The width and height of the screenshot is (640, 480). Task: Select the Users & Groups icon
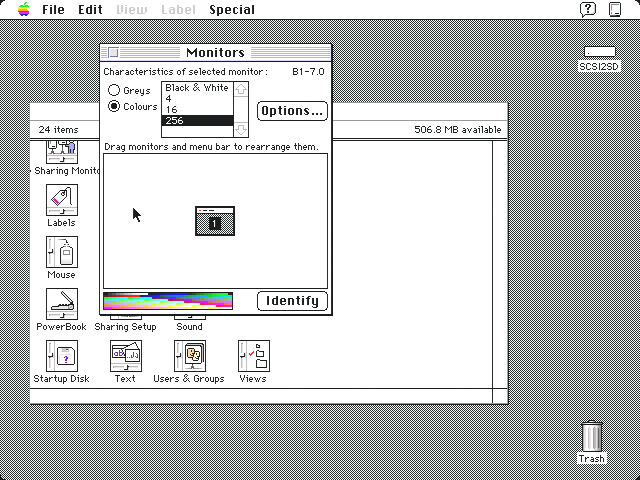[x=190, y=356]
